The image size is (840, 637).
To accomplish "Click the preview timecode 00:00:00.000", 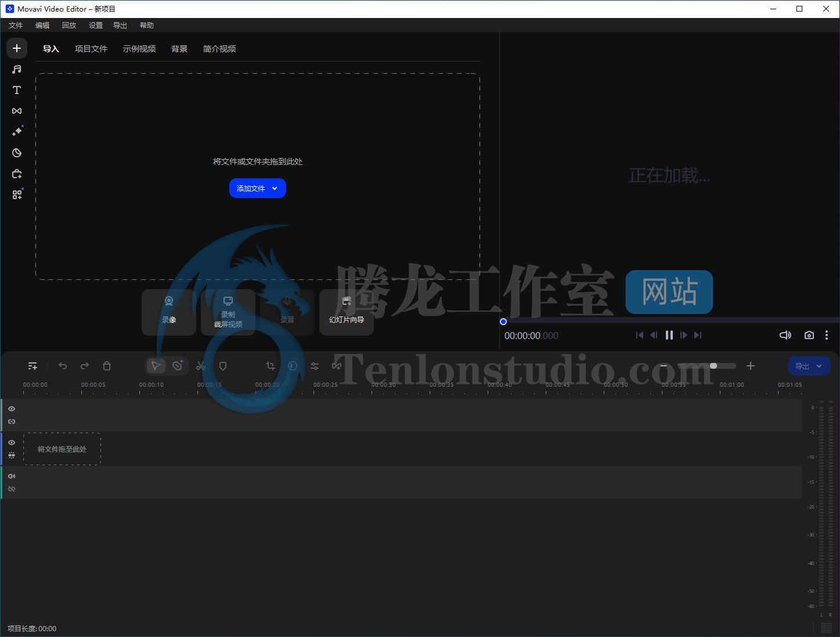I will tap(531, 336).
